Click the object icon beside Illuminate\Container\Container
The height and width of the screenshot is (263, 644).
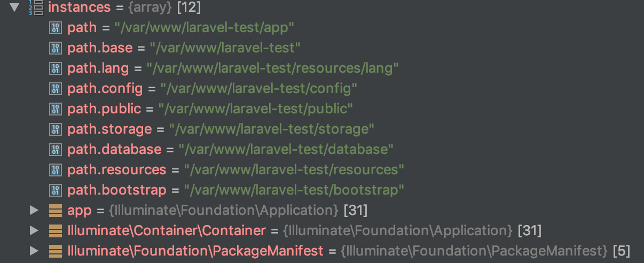(56, 231)
